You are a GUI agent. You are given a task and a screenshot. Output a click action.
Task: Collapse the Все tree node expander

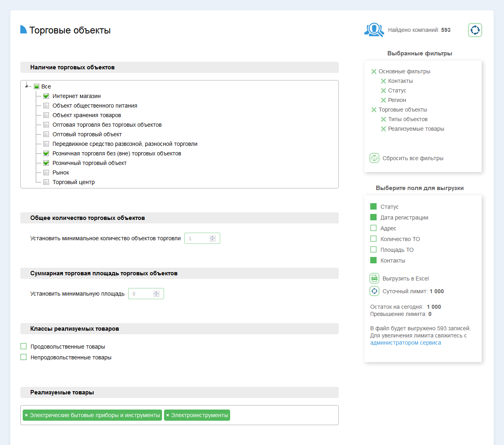click(x=27, y=86)
